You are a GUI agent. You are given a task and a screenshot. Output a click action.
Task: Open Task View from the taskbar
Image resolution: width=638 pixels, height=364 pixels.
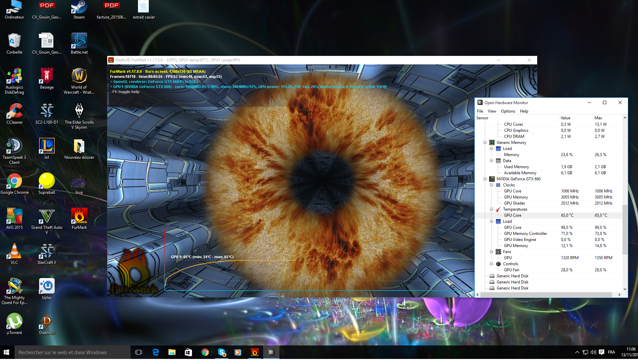(139, 352)
